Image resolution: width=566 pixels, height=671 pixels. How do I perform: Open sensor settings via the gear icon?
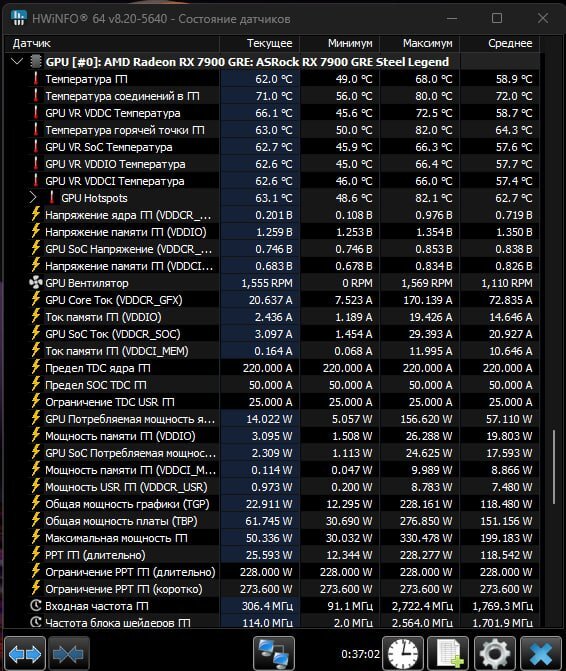[x=495, y=654]
